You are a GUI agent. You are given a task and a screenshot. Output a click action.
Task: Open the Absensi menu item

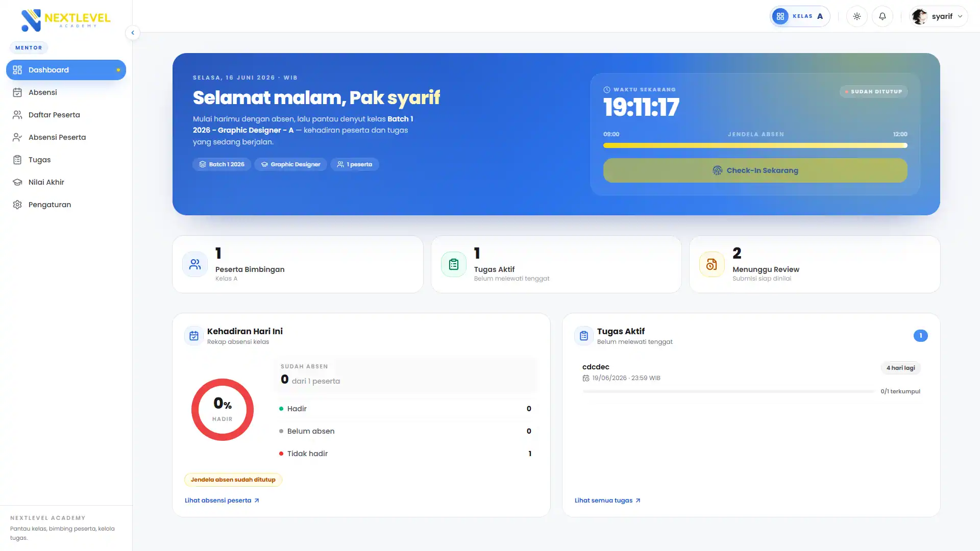pyautogui.click(x=66, y=92)
